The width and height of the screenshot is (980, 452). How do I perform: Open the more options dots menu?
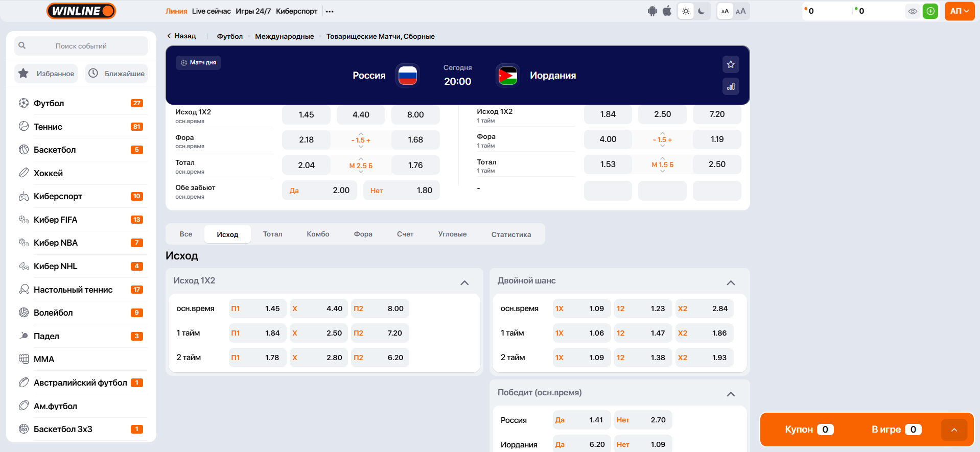coord(330,11)
